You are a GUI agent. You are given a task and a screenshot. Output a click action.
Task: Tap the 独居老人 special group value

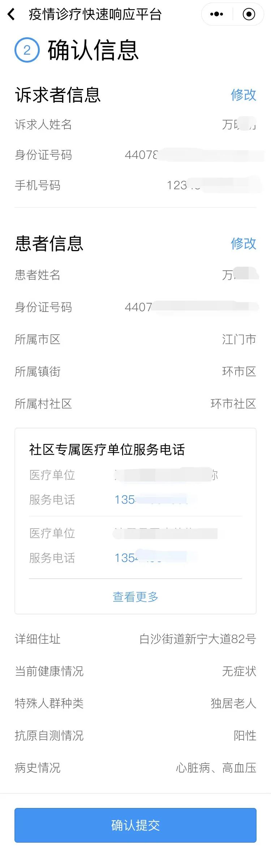(x=233, y=703)
